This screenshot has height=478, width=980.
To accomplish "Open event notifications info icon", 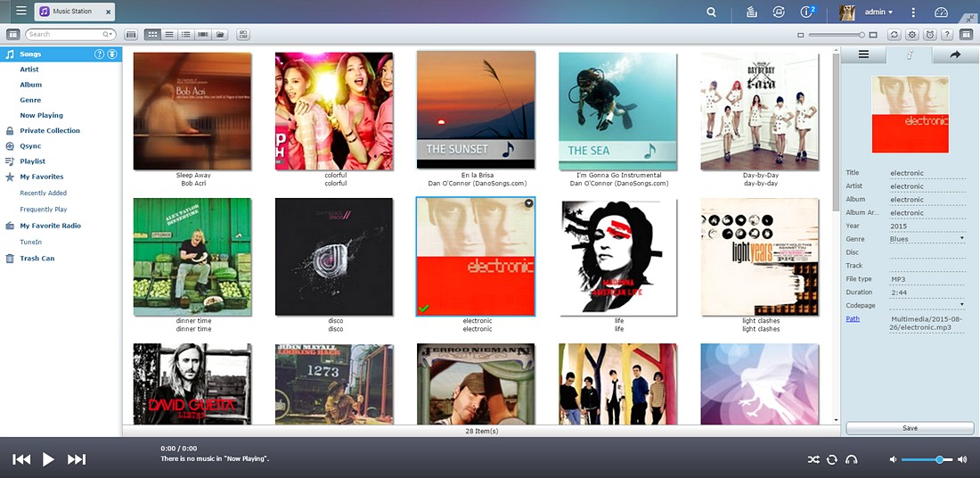I will (x=807, y=12).
